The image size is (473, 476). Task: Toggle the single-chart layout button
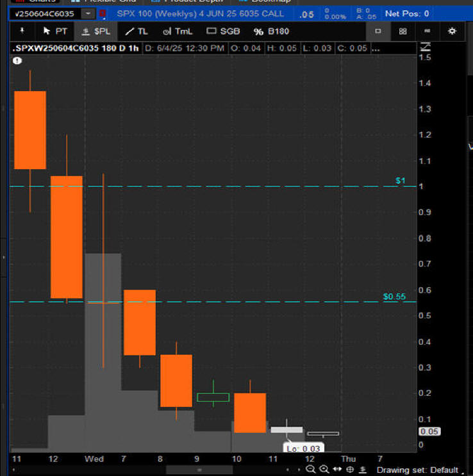pos(378,31)
